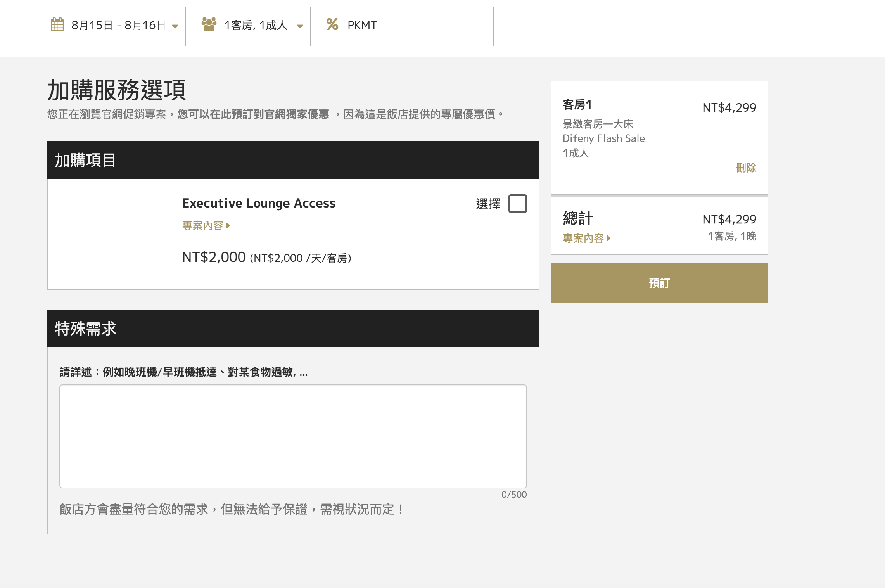Click the arrow beside total 專案內容
This screenshot has height=588, width=885.
[x=609, y=239]
